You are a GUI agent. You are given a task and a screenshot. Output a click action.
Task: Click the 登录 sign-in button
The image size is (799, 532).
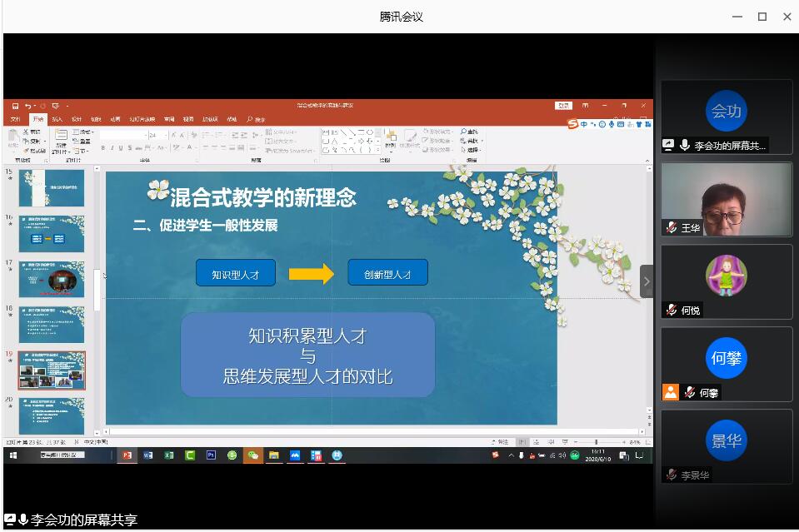click(x=564, y=106)
